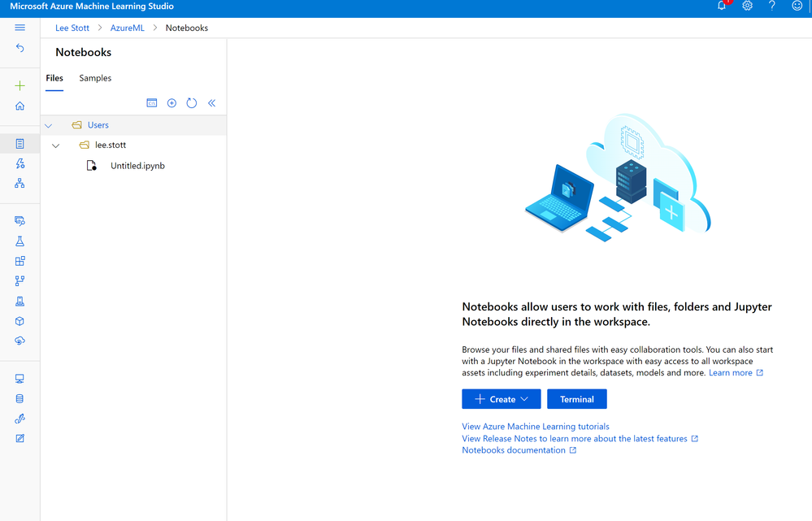The height and width of the screenshot is (521, 812).
Task: Open Automated ML lightning-bolt icon
Action: (x=20, y=163)
